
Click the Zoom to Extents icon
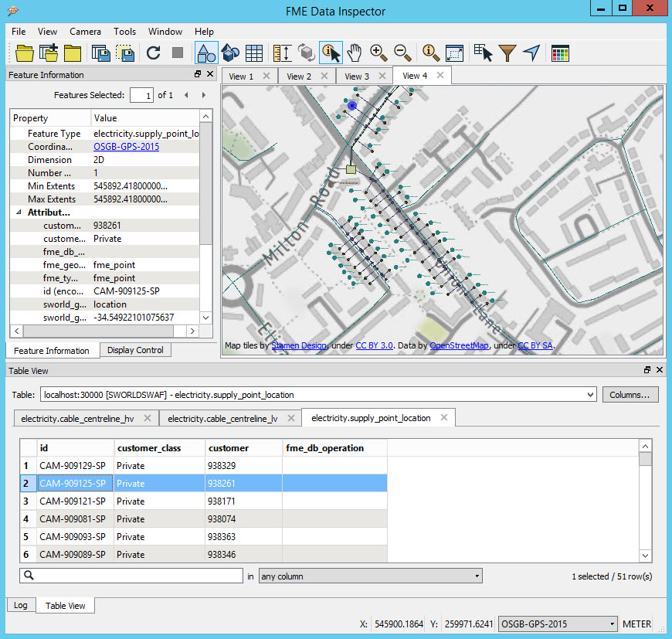(454, 53)
